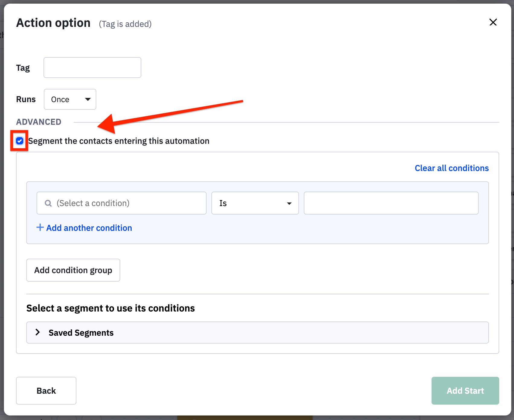Click the empty condition value field
Screen dimensions: 514x420
click(391, 203)
